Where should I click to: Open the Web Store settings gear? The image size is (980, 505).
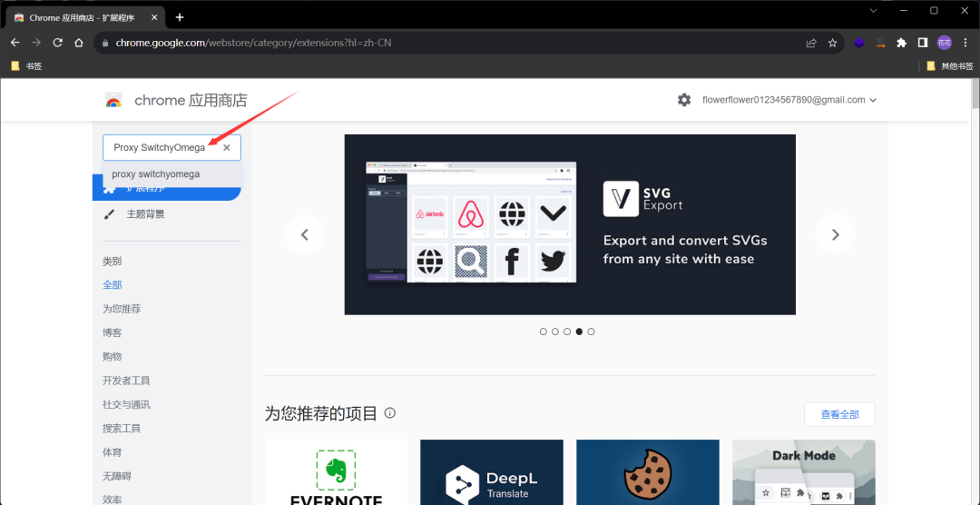(x=684, y=100)
